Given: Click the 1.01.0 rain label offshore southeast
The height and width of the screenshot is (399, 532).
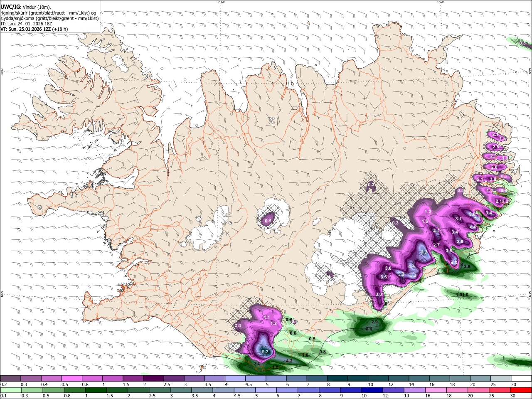Looking at the screenshot, I should tap(462, 295).
